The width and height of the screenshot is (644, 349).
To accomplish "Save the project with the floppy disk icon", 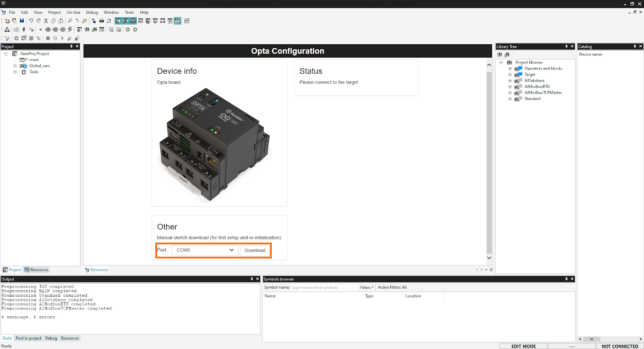I will pyautogui.click(x=22, y=21).
